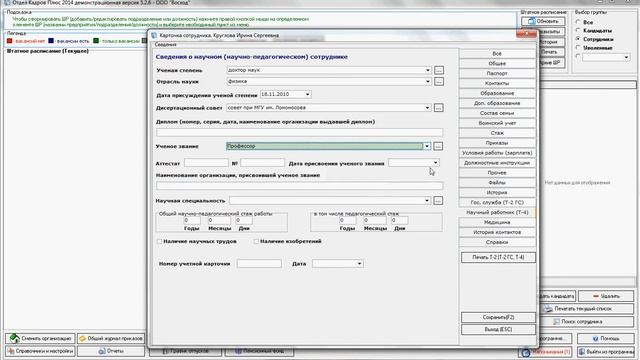Switch to the Общее section tab

[497, 64]
